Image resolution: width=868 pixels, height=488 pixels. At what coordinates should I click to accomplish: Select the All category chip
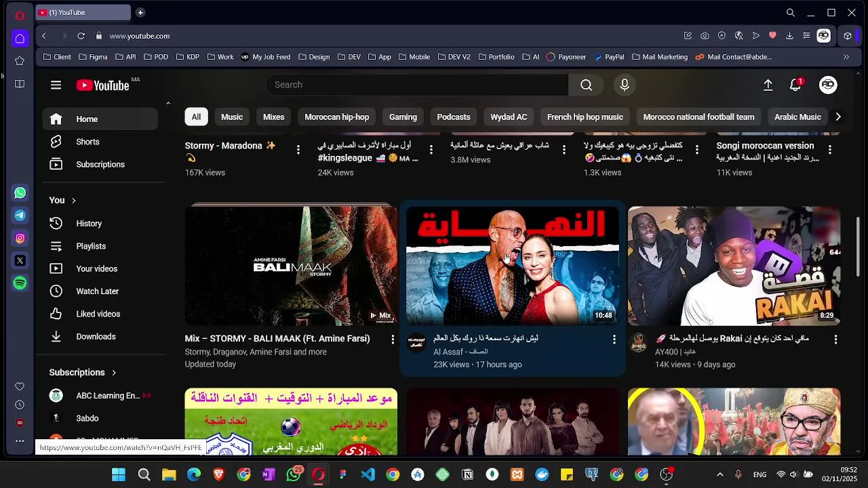coord(196,117)
